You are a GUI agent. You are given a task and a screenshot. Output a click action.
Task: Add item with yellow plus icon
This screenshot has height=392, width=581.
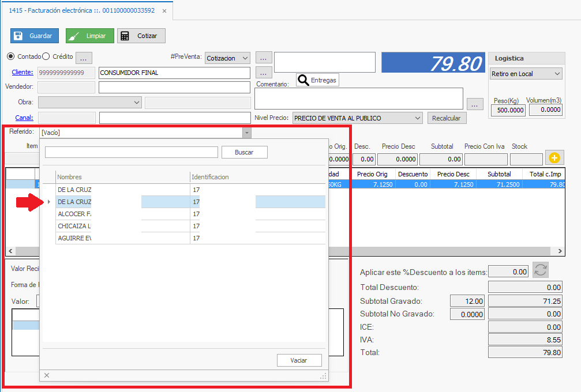tap(554, 158)
